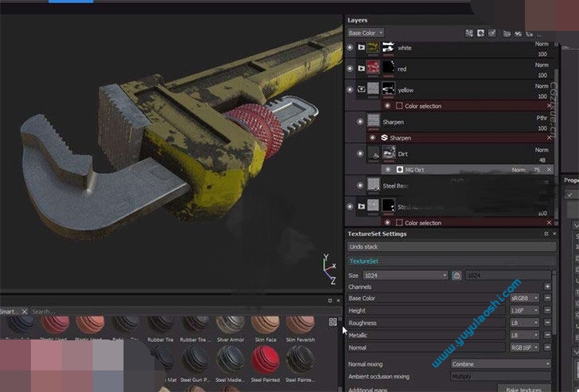This screenshot has width=579, height=392.
Task: Select the Steel Painted smart material
Action: [265, 363]
